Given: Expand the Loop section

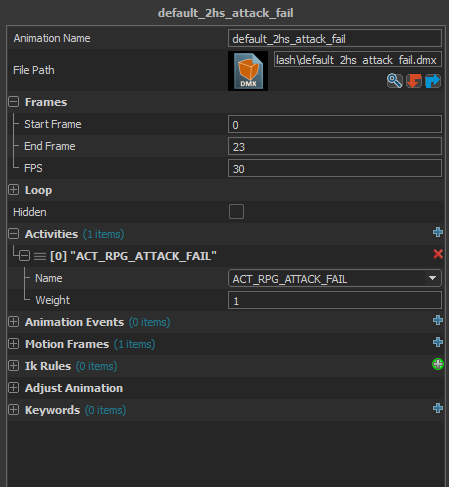Looking at the screenshot, I should point(14,190).
